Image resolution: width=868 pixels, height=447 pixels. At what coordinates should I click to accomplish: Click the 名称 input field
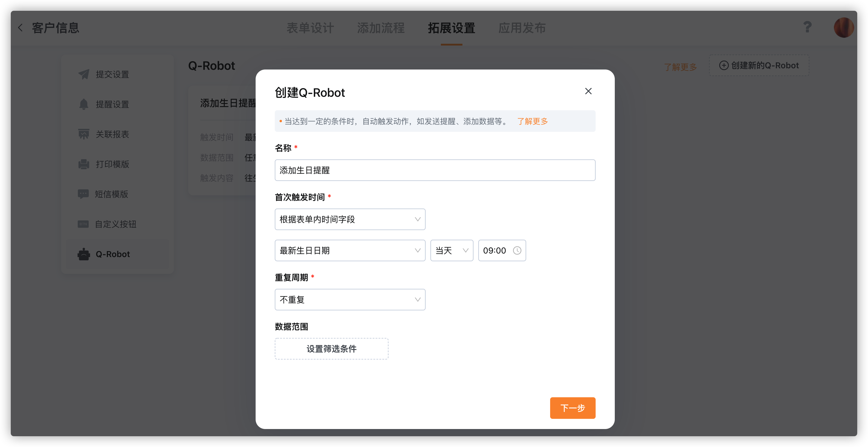point(435,170)
